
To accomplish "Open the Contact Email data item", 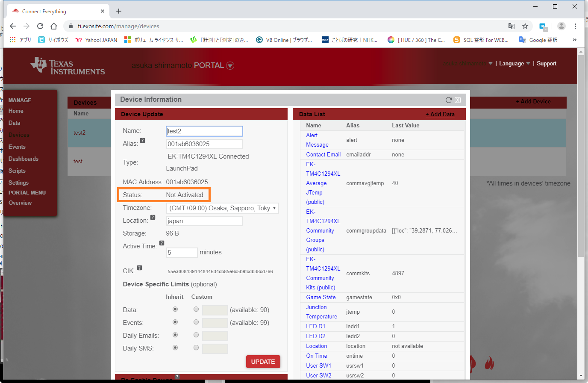I will tap(323, 154).
